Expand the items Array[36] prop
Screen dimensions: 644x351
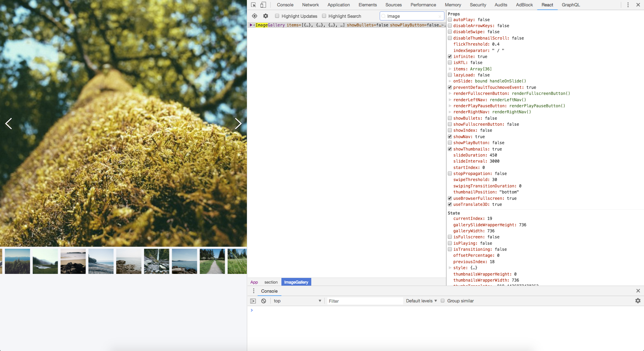450,69
